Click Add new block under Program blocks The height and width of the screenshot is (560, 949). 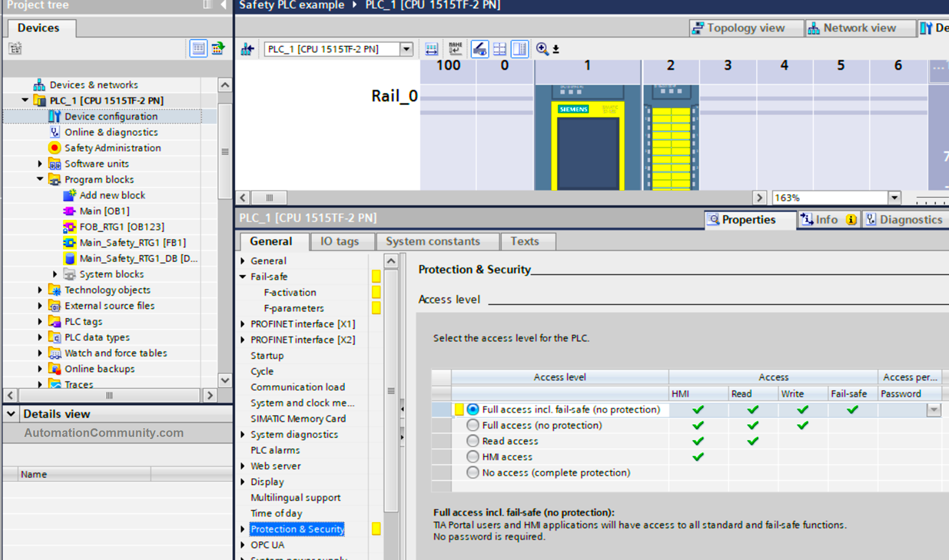(112, 195)
